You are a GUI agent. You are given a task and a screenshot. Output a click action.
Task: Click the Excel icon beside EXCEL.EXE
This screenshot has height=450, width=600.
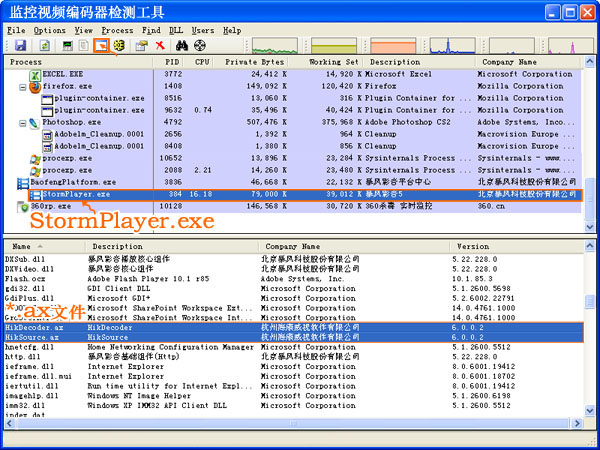(35, 75)
